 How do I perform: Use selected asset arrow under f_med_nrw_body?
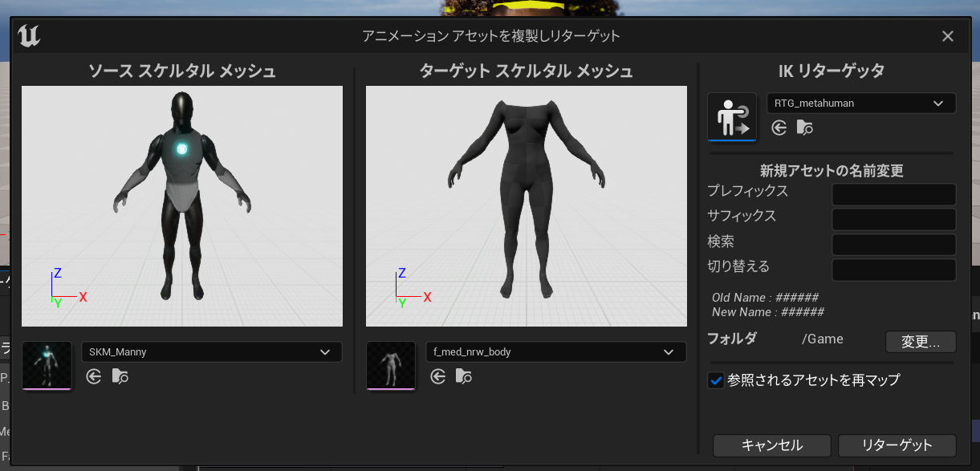click(437, 376)
